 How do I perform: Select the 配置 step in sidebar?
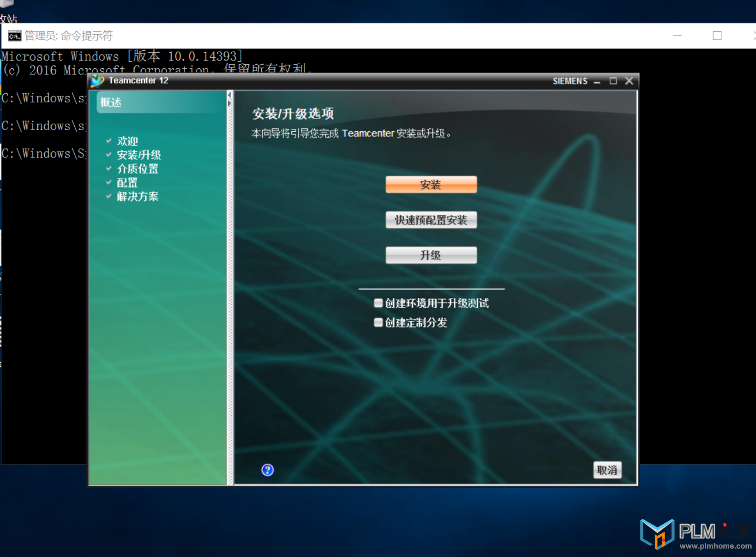pyautogui.click(x=127, y=182)
